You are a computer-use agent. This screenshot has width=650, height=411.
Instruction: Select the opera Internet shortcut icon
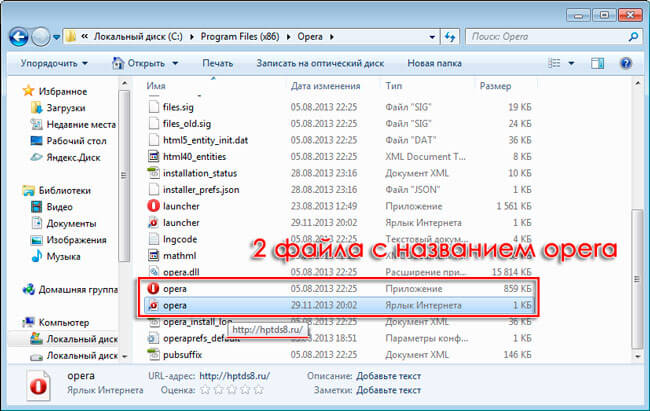tap(153, 305)
